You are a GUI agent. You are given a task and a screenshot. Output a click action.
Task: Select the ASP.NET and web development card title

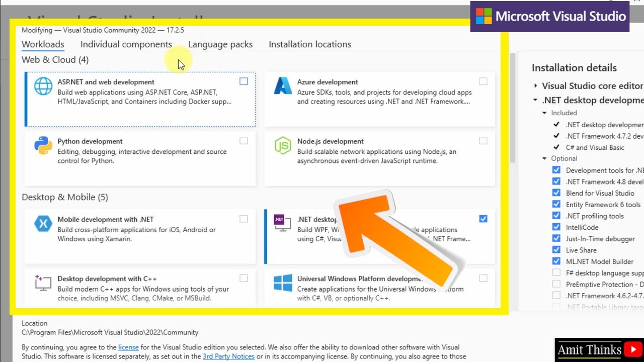(x=106, y=82)
